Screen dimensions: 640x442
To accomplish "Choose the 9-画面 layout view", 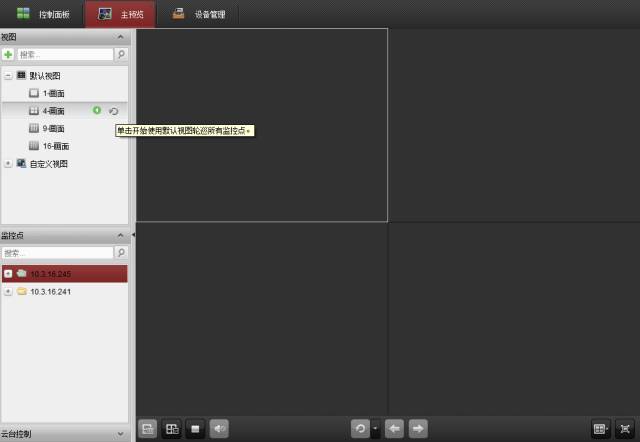I will (x=52, y=128).
